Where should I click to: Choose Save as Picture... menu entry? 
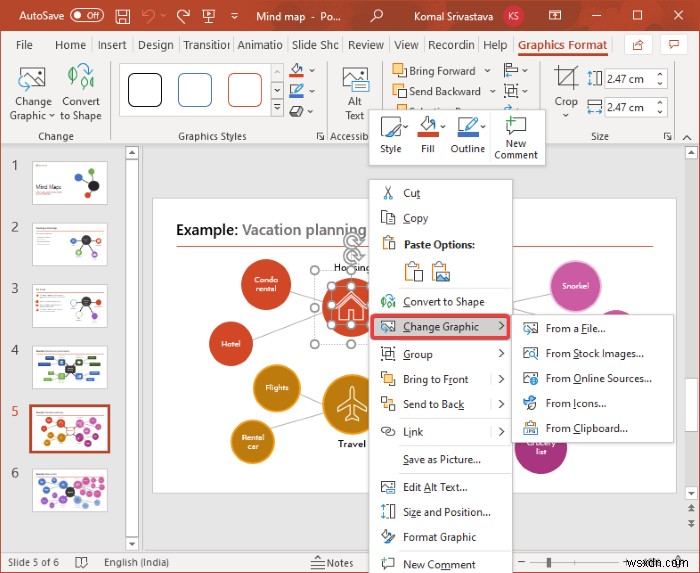(x=440, y=459)
